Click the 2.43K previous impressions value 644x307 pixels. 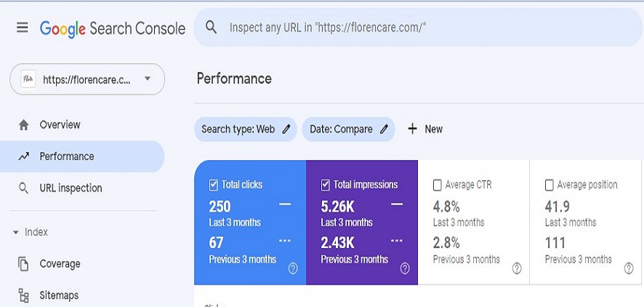[x=337, y=243]
